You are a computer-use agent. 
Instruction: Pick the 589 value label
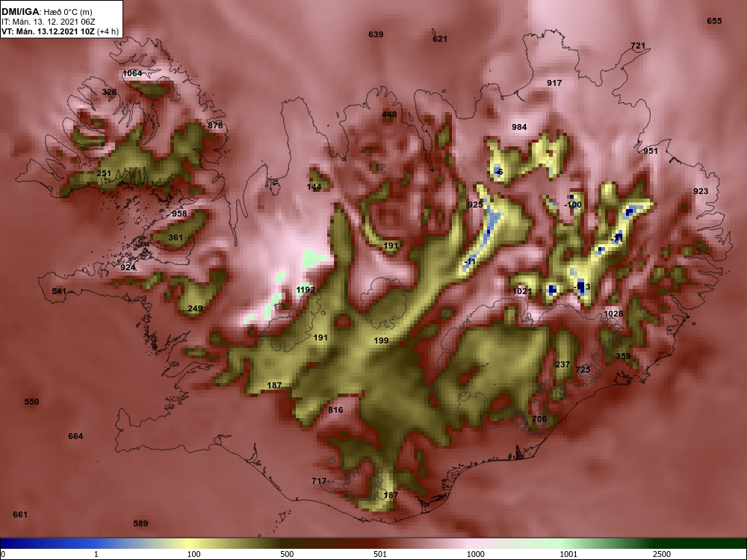140,524
